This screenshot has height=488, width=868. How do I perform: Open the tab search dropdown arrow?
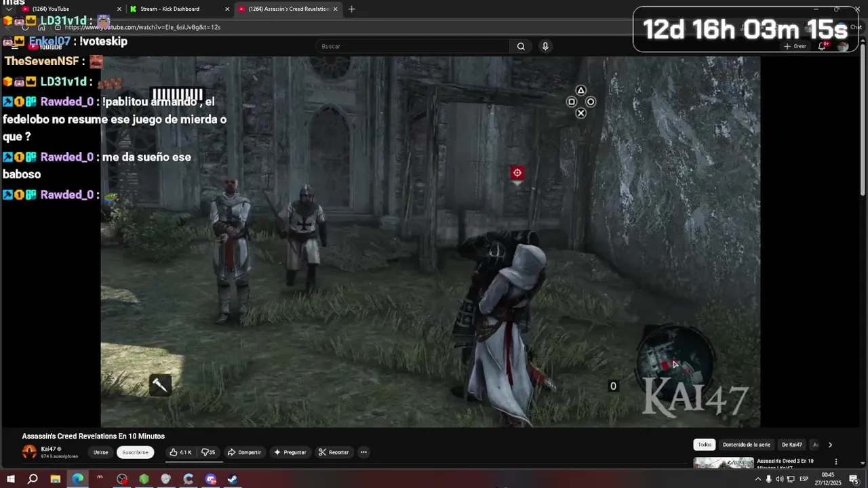coord(8,9)
